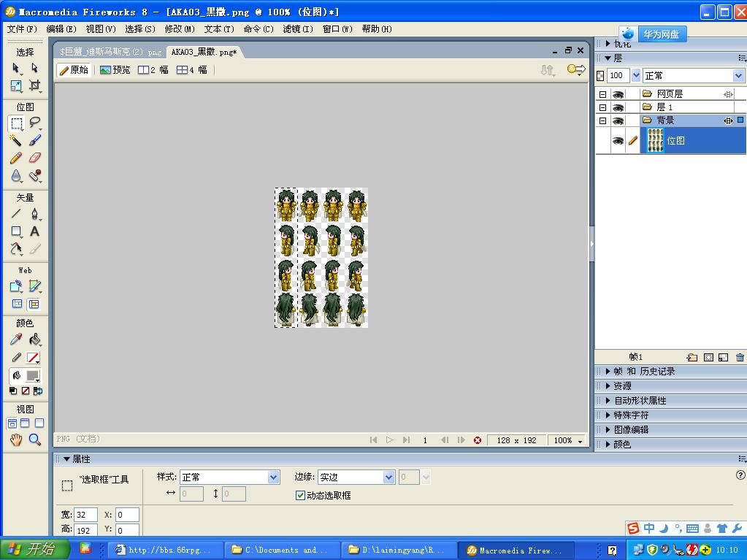Select the Text tool
Screen dimensions: 747x560
coord(34,231)
